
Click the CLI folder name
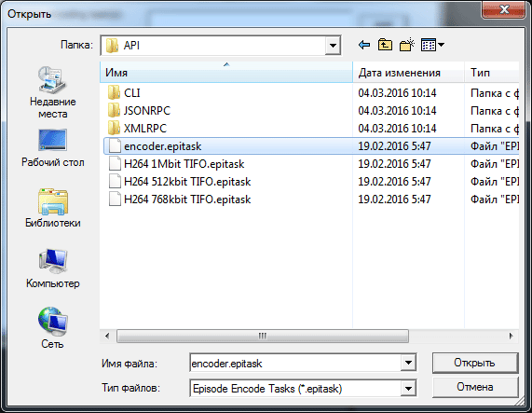pyautogui.click(x=132, y=93)
